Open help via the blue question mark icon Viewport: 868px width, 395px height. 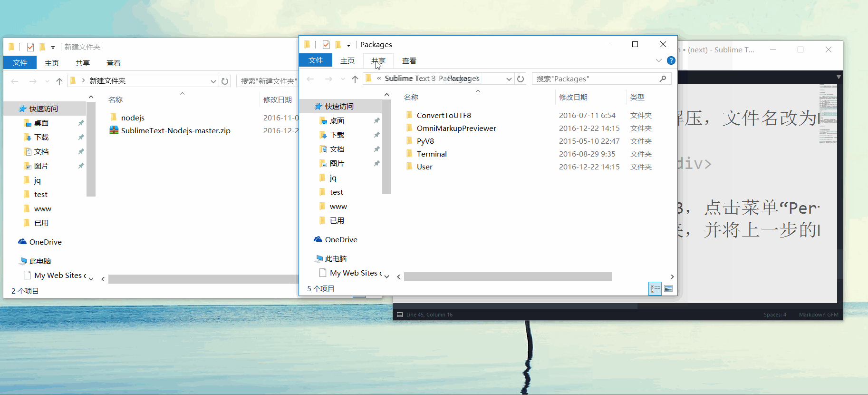(671, 60)
